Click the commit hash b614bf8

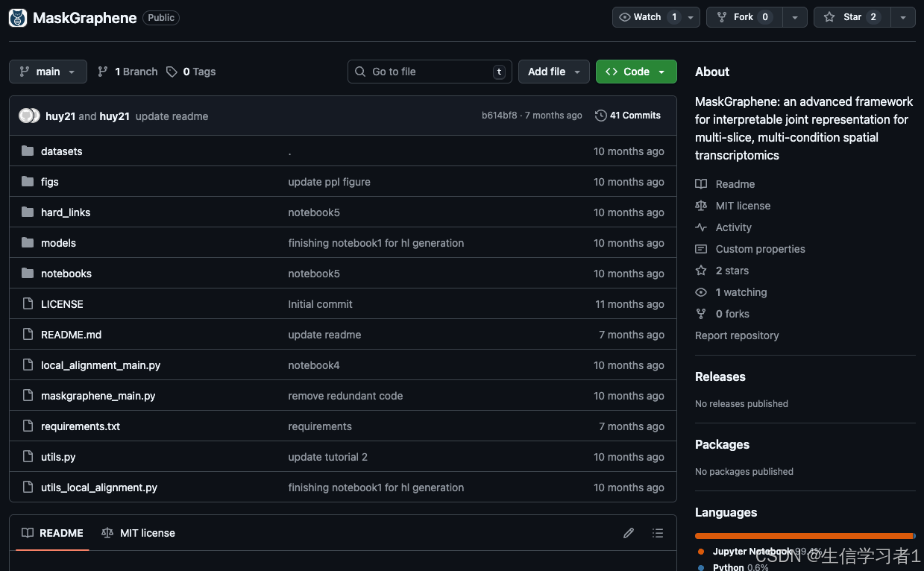point(499,116)
